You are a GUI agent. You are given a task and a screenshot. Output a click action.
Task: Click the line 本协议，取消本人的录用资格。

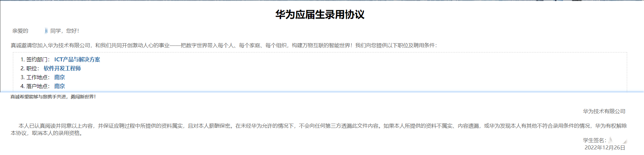tap(47, 133)
